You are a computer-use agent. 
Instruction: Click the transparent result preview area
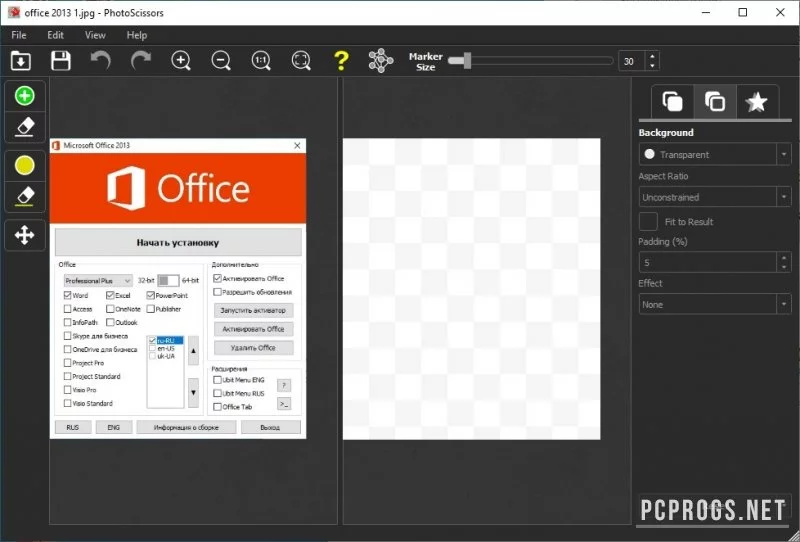coord(471,289)
